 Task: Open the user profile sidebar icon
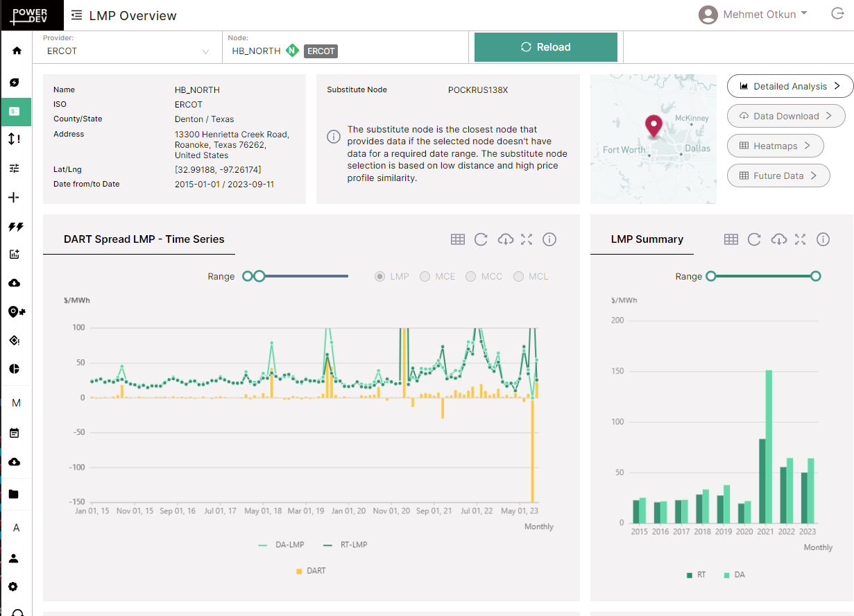click(x=14, y=558)
